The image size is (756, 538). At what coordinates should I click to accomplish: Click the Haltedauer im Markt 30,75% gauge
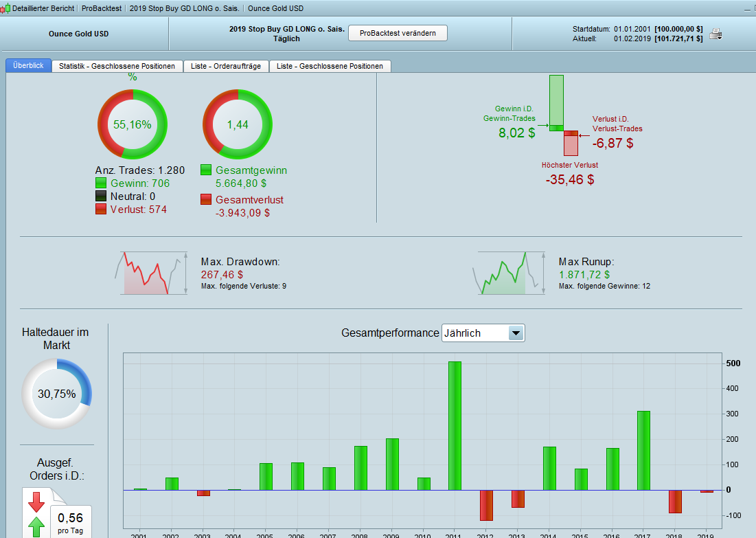(57, 394)
